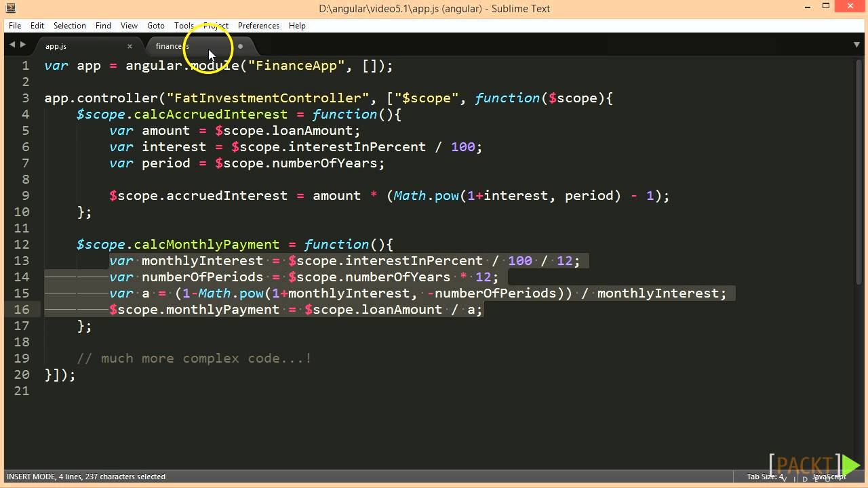Screen dimensions: 868x488
Task: Click the unsaved dot on finance.js tab
Action: pyautogui.click(x=240, y=46)
